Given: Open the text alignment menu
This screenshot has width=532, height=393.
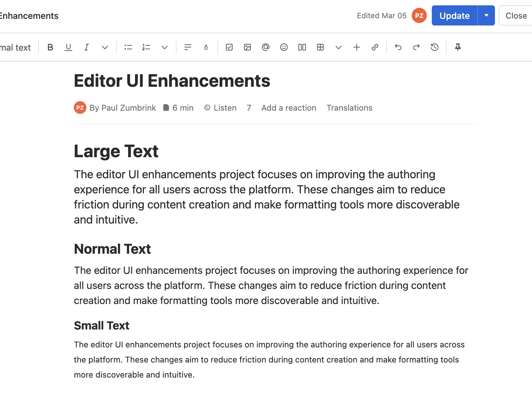Looking at the screenshot, I should (x=188, y=47).
